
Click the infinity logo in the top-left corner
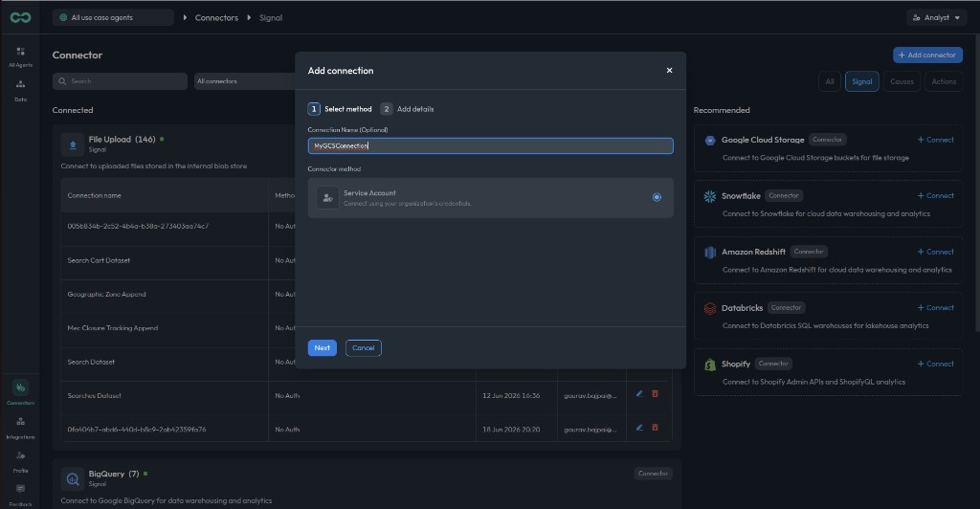(x=20, y=17)
